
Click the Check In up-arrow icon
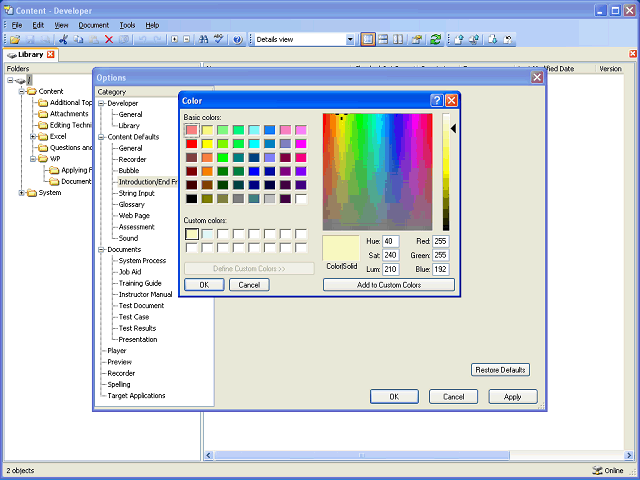(x=459, y=40)
